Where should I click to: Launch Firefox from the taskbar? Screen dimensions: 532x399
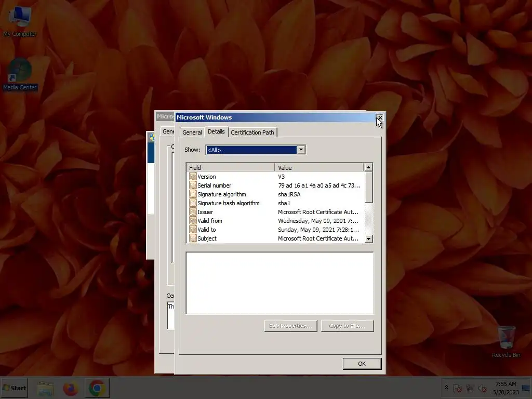coord(71,388)
